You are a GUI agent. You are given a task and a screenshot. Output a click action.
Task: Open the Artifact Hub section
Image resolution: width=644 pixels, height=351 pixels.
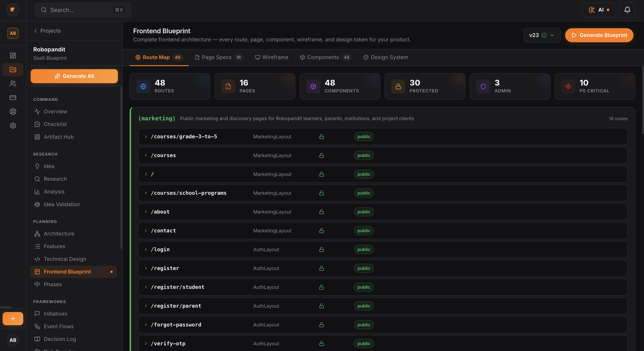pyautogui.click(x=58, y=137)
